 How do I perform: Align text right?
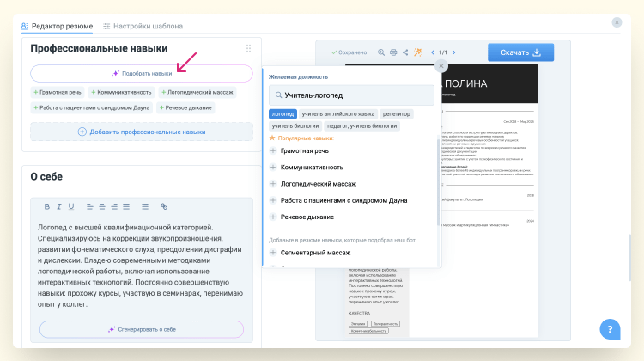click(x=114, y=206)
